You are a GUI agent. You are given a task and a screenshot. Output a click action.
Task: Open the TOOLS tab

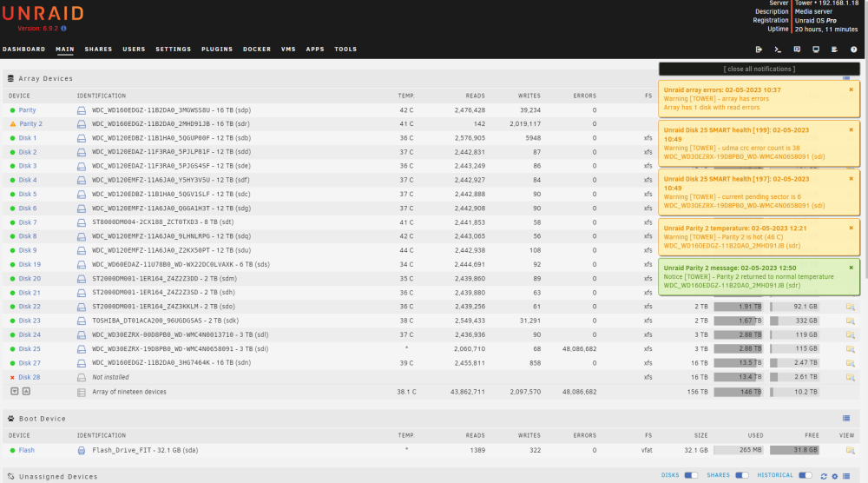pos(345,50)
